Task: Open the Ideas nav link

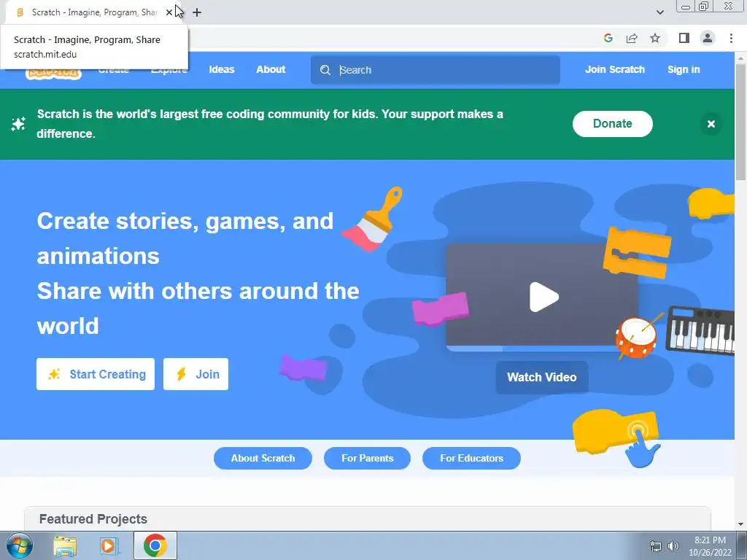Action: [222, 69]
